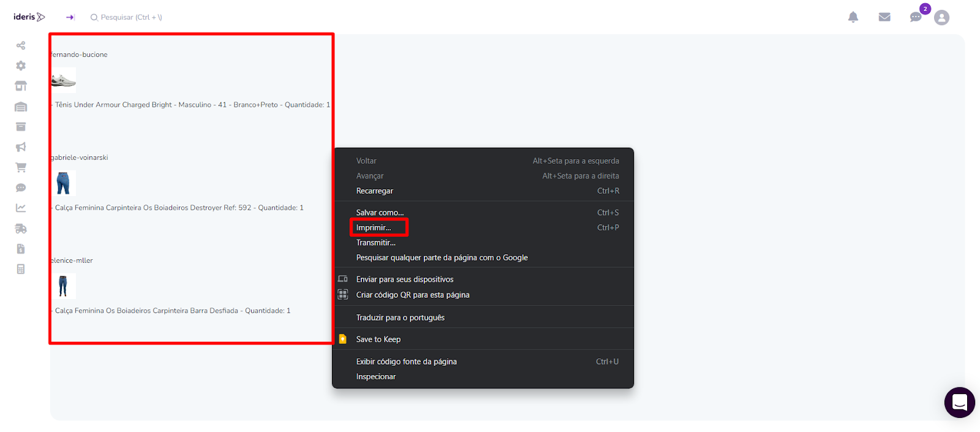This screenshot has width=980, height=432.
Task: Select Traduzir para o português
Action: 483,317
